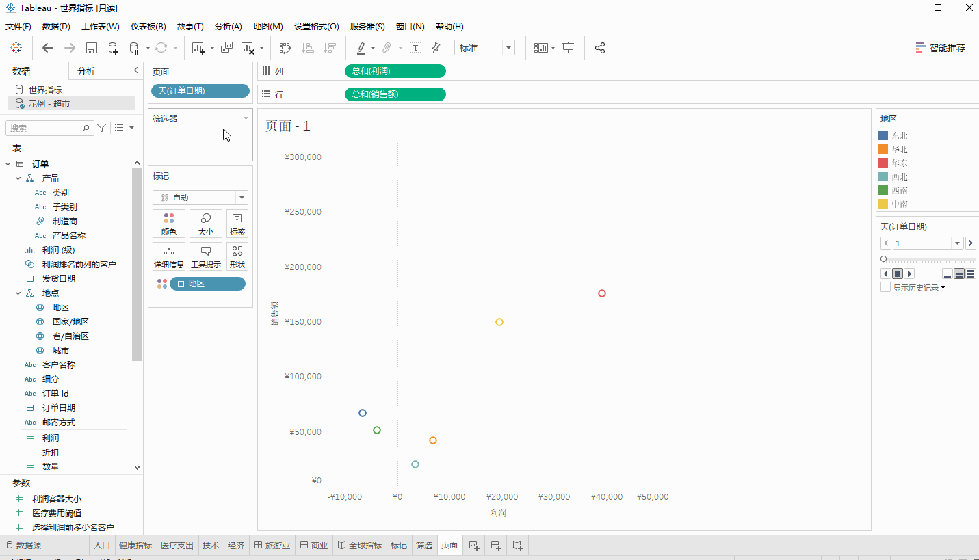Add new worksheet from bottom tab icon

click(473, 545)
